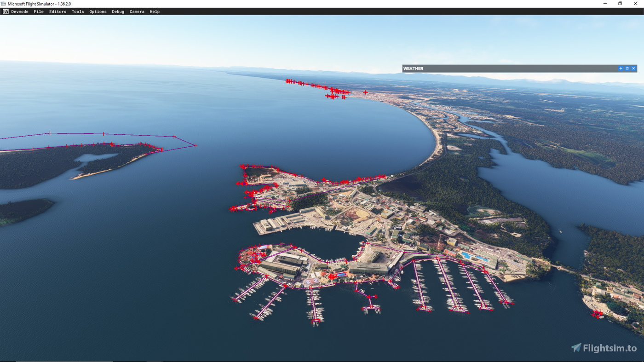644x362 pixels.
Task: Open the Tools menu
Action: pyautogui.click(x=77, y=11)
